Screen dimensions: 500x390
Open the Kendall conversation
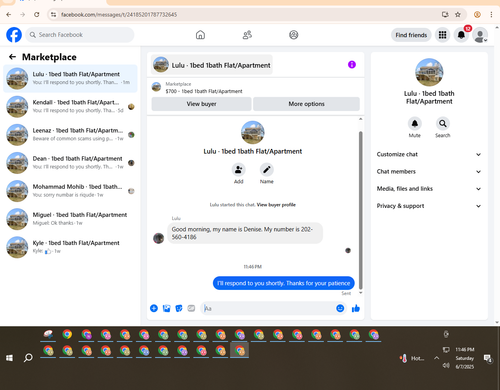pos(70,106)
